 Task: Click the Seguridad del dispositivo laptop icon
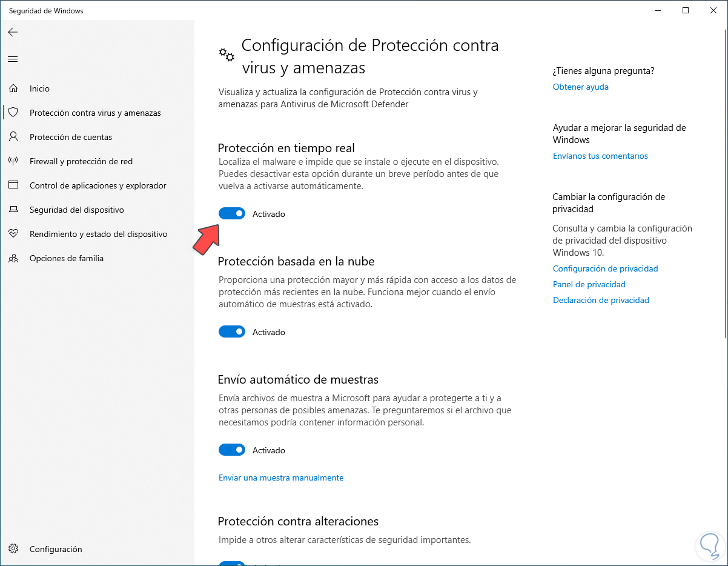(x=13, y=210)
